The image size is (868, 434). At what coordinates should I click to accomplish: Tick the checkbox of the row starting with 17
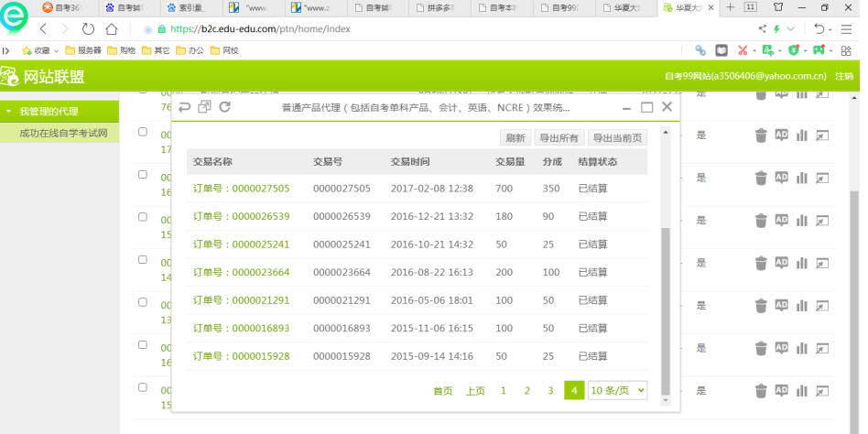[x=143, y=132]
